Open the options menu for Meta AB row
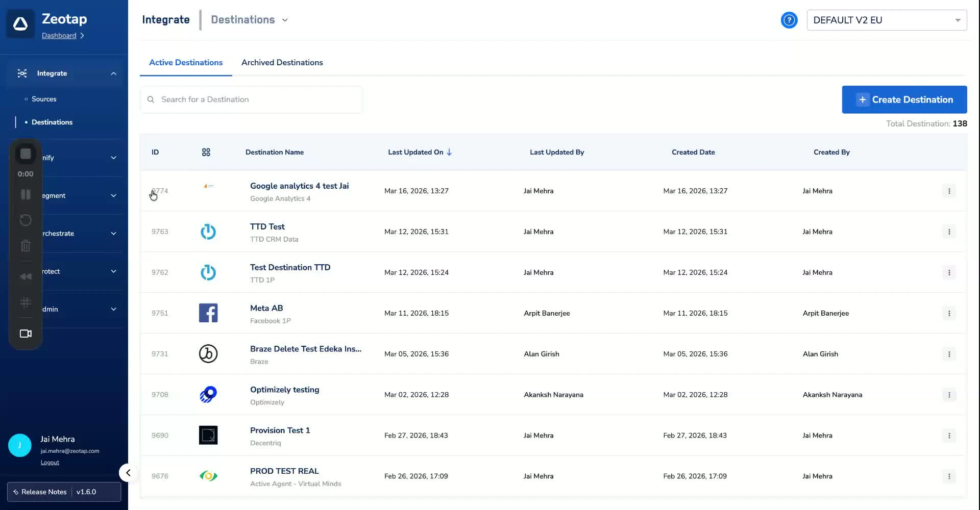The image size is (980, 510). pos(949,313)
